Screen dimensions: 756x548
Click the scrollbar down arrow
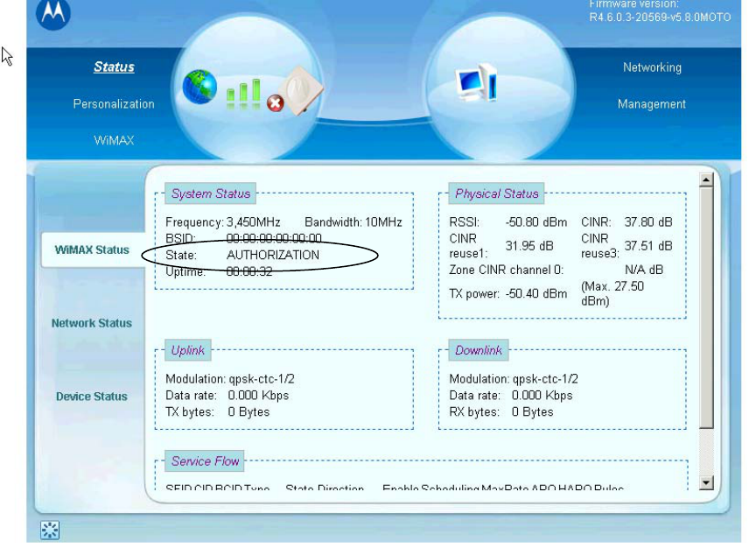(706, 482)
